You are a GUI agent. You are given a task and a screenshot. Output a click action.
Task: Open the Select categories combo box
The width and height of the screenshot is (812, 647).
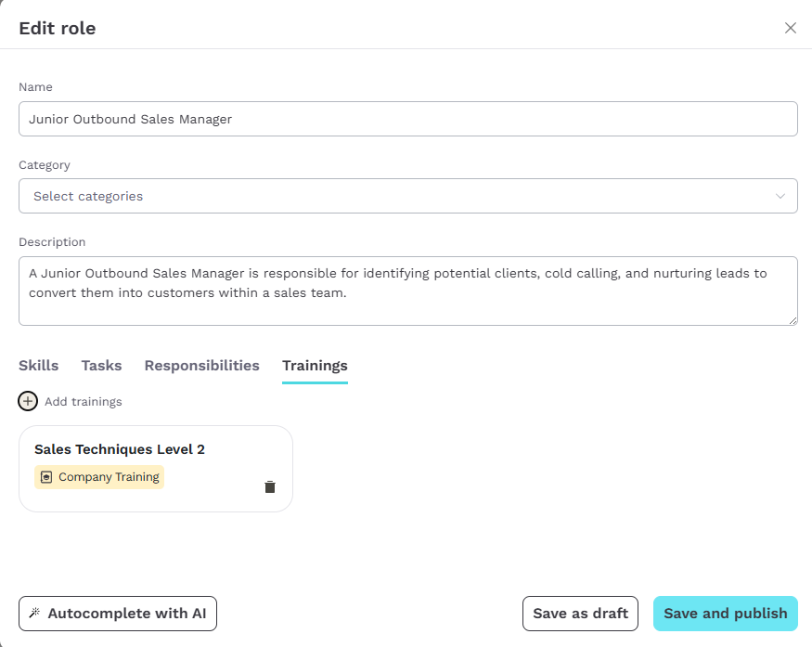[408, 196]
